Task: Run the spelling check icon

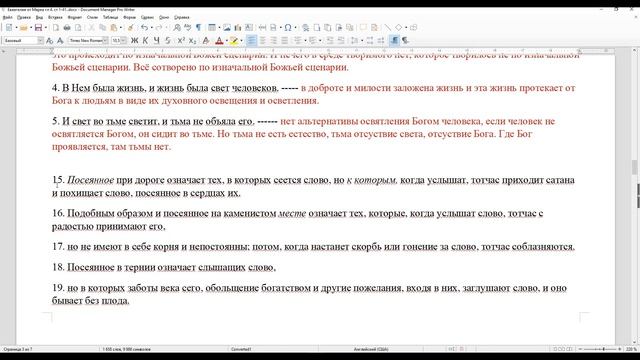Action: (x=188, y=28)
